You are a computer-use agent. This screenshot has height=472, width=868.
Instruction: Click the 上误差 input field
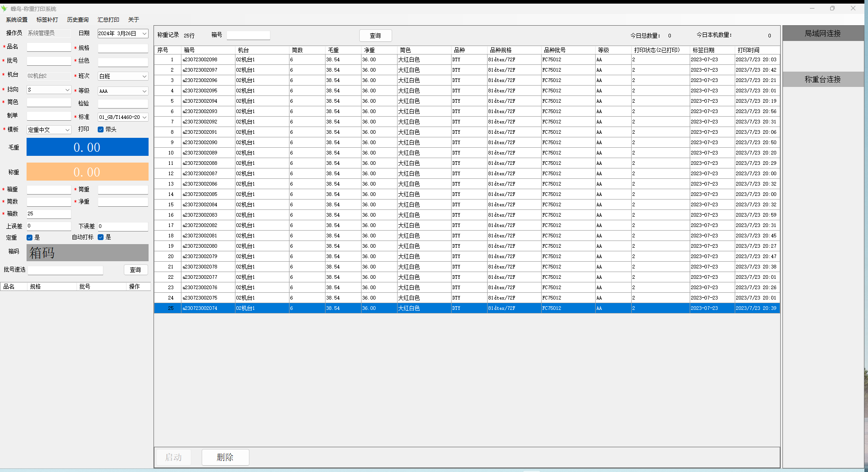click(x=49, y=226)
